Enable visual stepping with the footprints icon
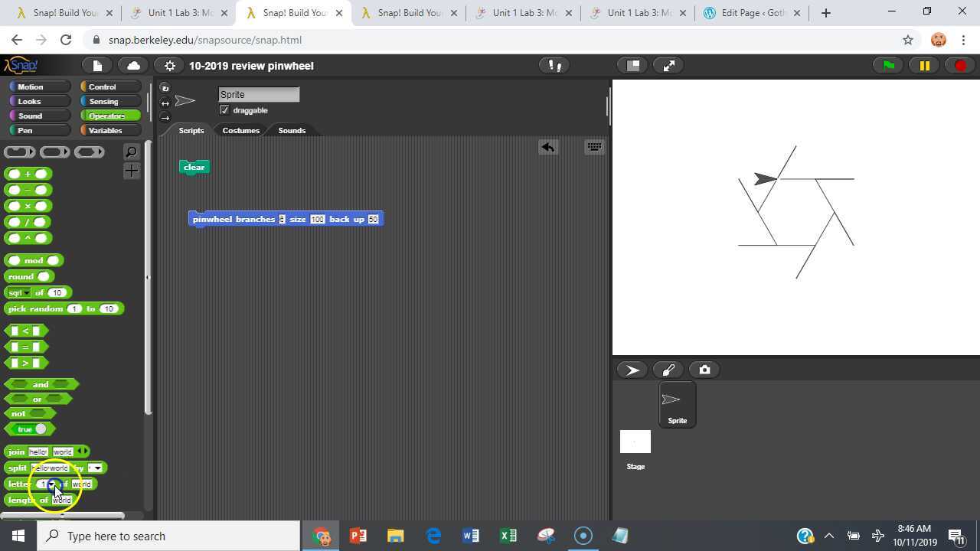The height and width of the screenshot is (551, 980). [553, 65]
